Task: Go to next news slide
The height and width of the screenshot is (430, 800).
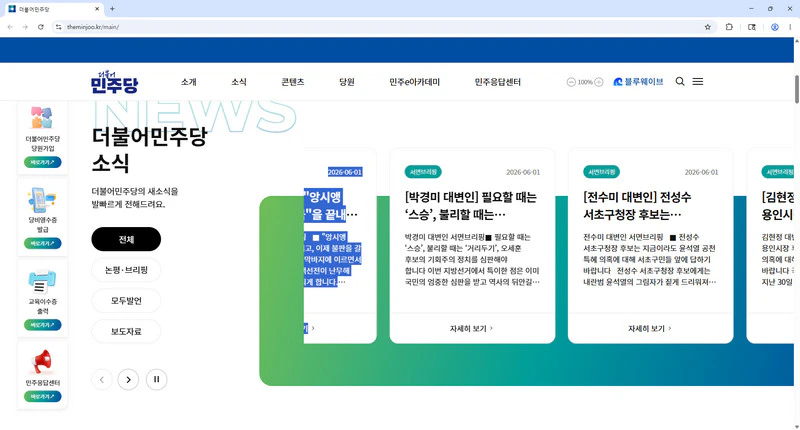Action: coord(128,380)
